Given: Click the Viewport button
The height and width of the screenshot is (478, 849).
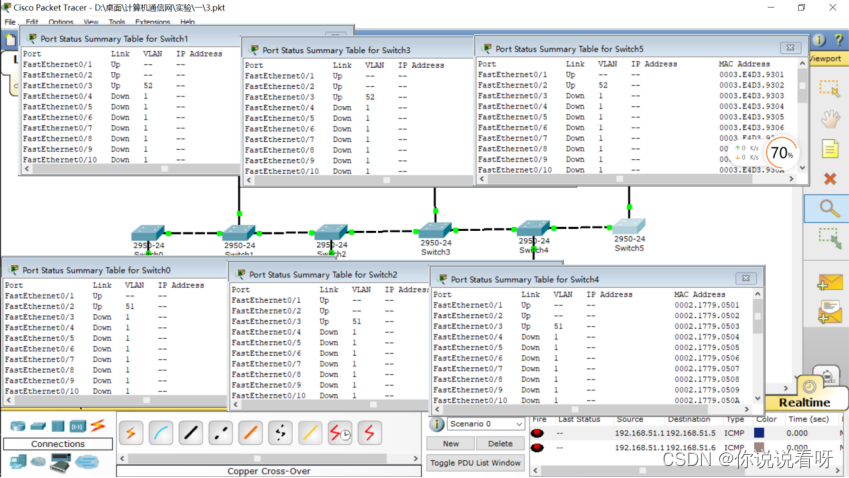Looking at the screenshot, I should click(825, 58).
